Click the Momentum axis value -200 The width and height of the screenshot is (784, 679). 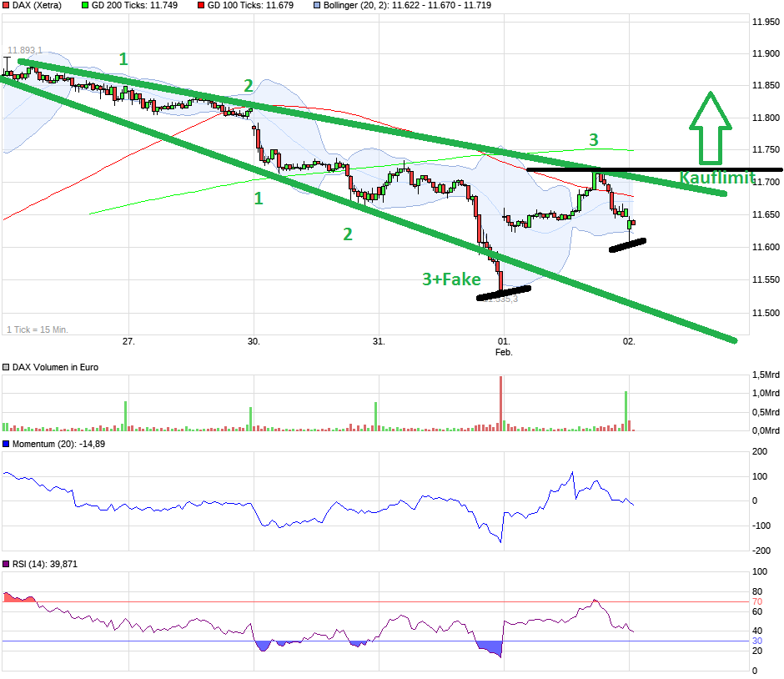[761, 551]
